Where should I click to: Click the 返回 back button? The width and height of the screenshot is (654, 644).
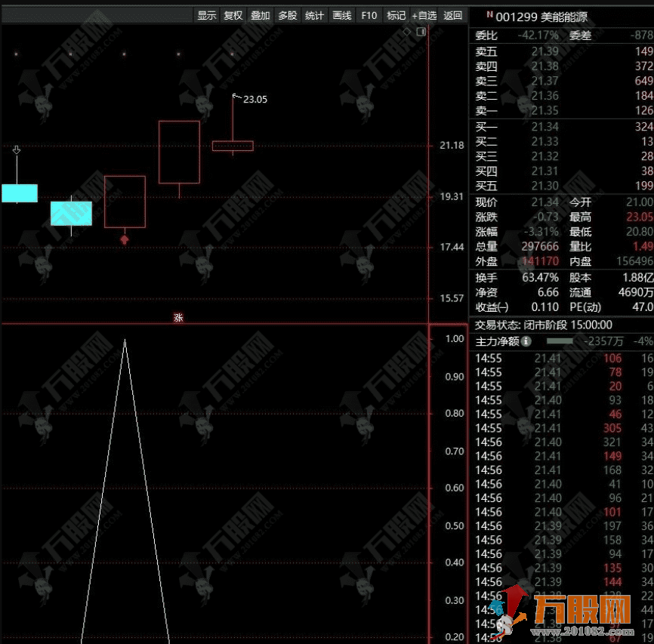coord(452,15)
